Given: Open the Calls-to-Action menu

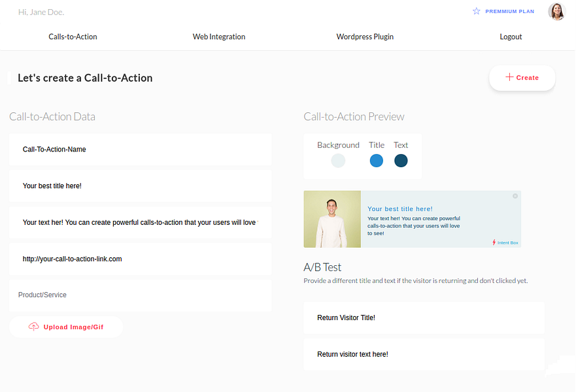Looking at the screenshot, I should point(73,37).
